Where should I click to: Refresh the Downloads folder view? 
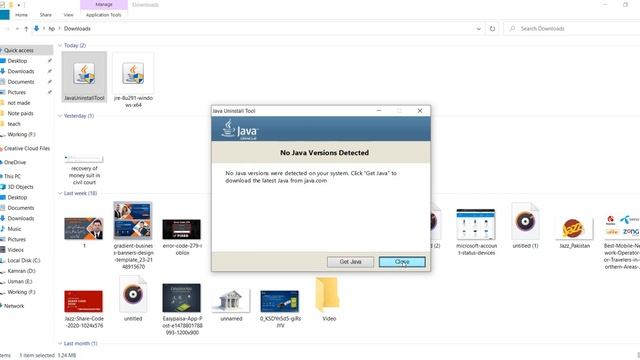click(492, 29)
